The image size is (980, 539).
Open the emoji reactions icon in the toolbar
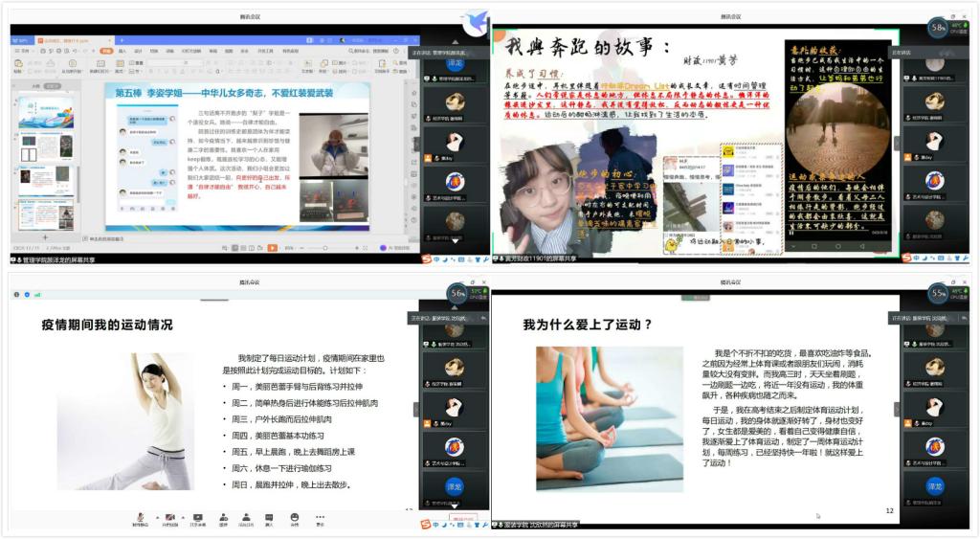(295, 517)
